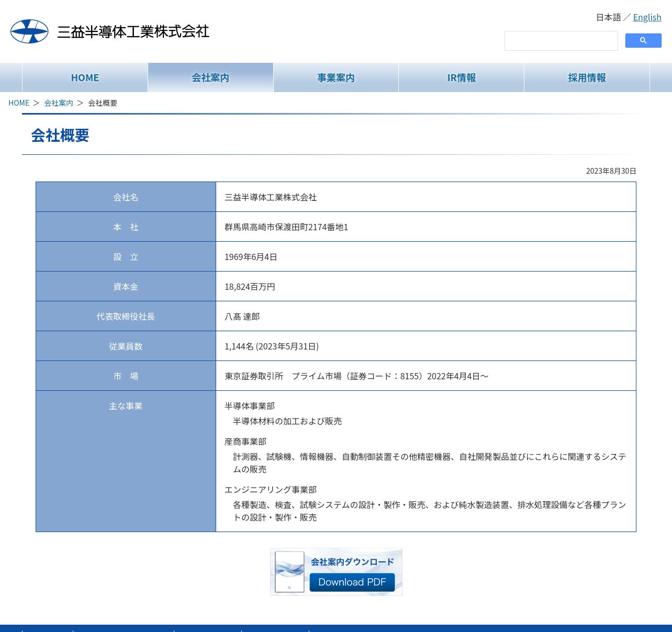Switch language to English
The width and height of the screenshot is (672, 632).
647,17
